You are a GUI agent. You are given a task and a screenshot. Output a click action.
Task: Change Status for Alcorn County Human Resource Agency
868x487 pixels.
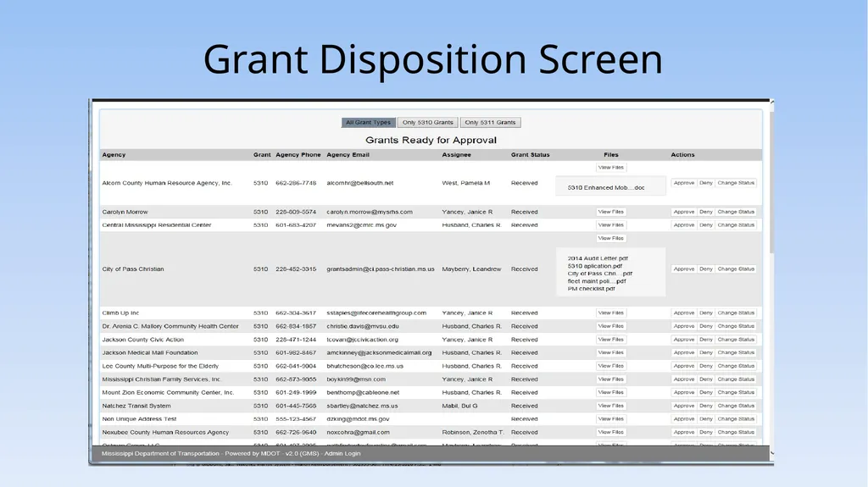click(736, 183)
